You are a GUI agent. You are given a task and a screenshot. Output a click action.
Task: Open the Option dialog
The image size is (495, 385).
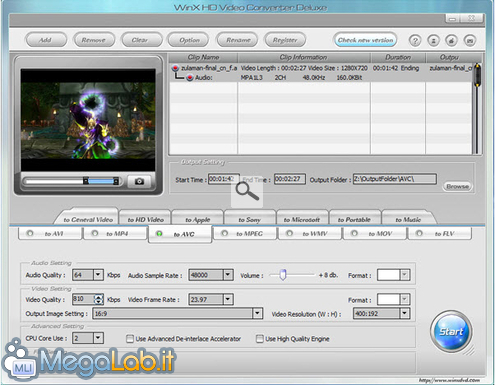[x=189, y=40]
